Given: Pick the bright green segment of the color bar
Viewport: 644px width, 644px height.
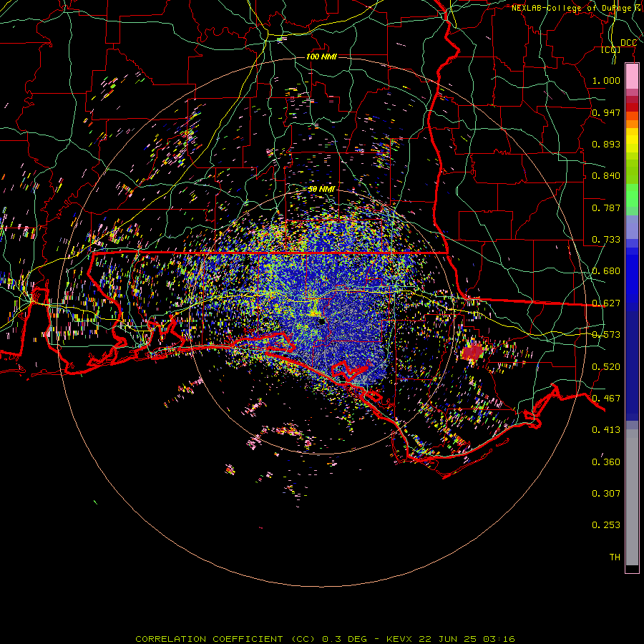Looking at the screenshot, I should (x=632, y=195).
